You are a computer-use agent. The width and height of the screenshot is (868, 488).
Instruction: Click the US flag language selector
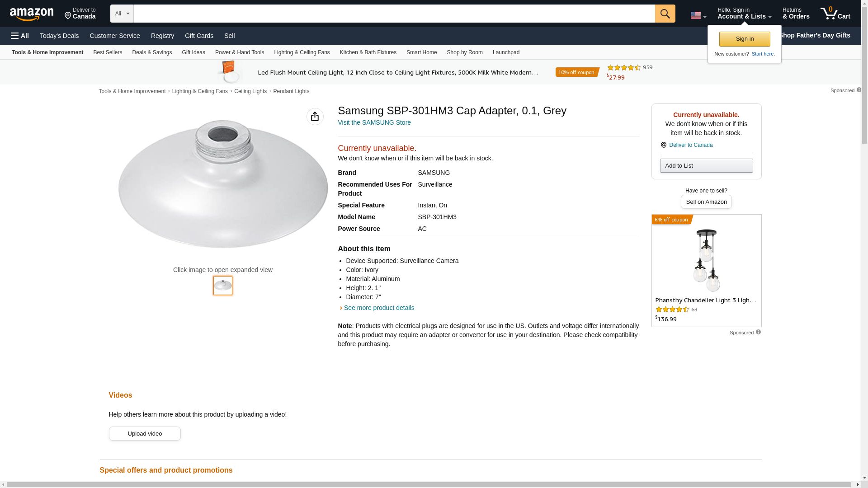click(698, 15)
